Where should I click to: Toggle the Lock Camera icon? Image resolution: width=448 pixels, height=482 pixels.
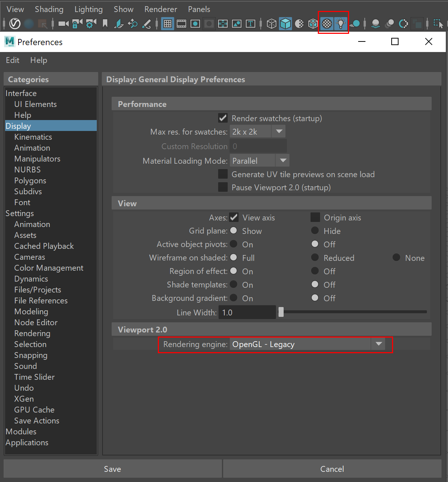click(77, 24)
